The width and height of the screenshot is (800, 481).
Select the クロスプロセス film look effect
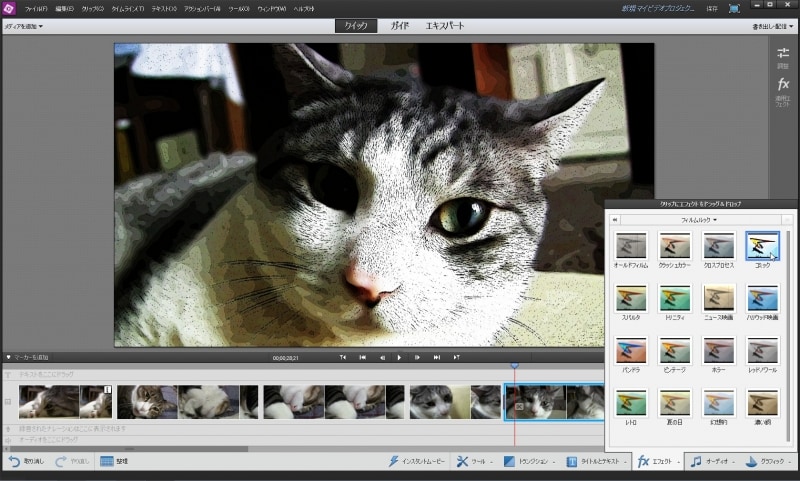(718, 246)
